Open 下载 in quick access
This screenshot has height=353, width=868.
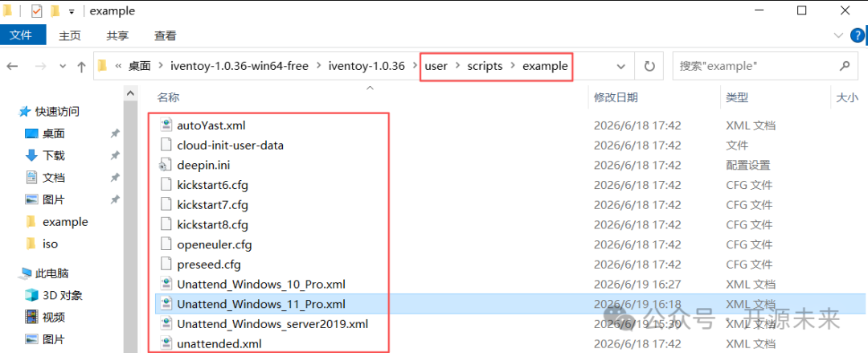pos(54,156)
